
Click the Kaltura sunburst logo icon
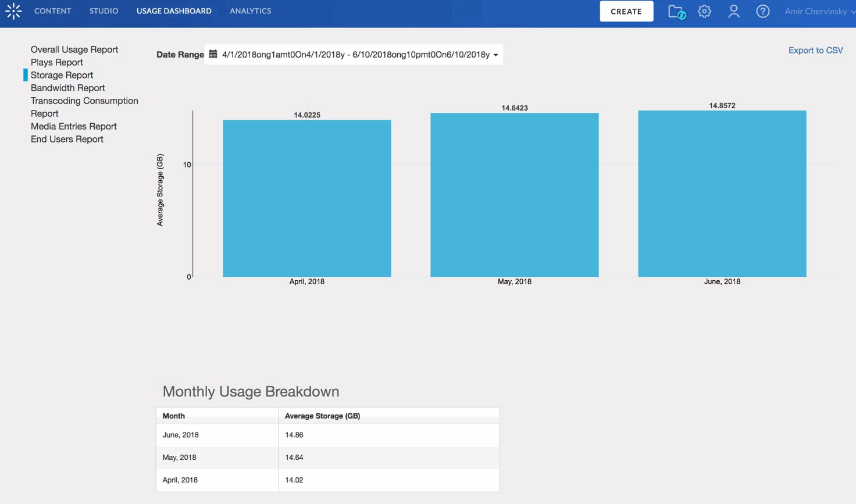pos(13,11)
